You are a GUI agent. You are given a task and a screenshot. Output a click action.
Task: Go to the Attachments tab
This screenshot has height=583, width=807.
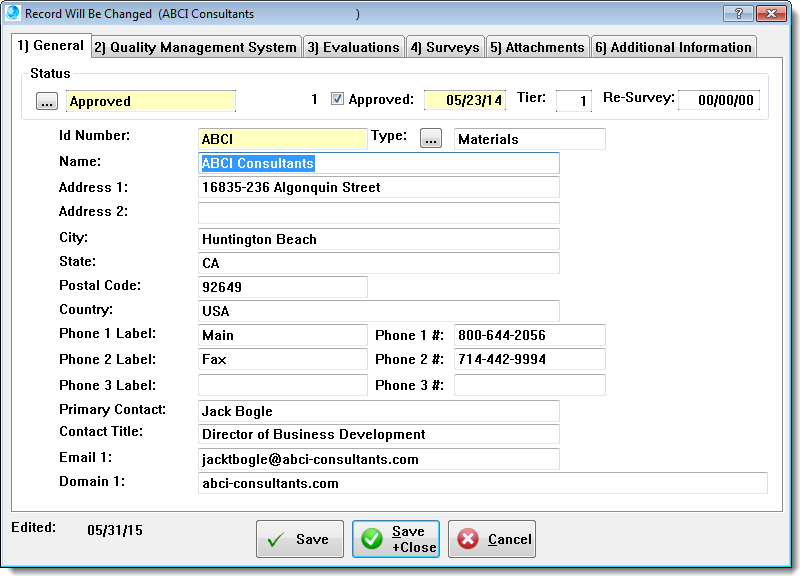click(537, 47)
